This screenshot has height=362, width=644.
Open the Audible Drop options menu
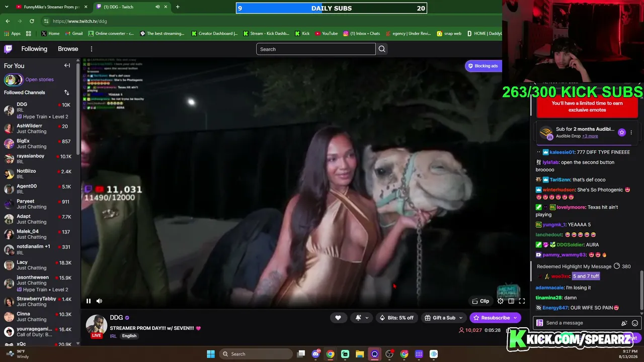coord(631,133)
